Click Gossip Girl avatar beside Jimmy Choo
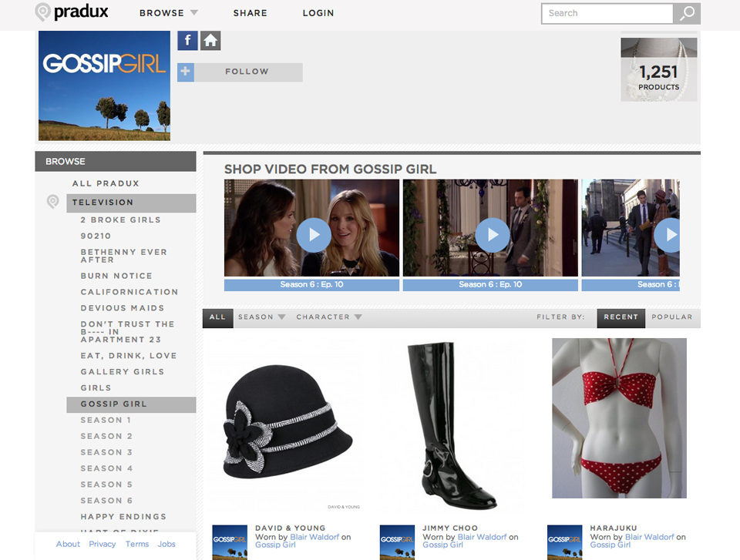 coord(398,542)
